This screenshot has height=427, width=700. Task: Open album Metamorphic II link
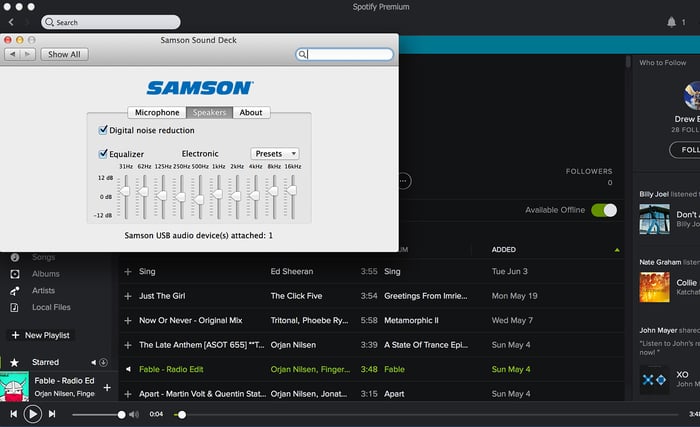click(411, 321)
